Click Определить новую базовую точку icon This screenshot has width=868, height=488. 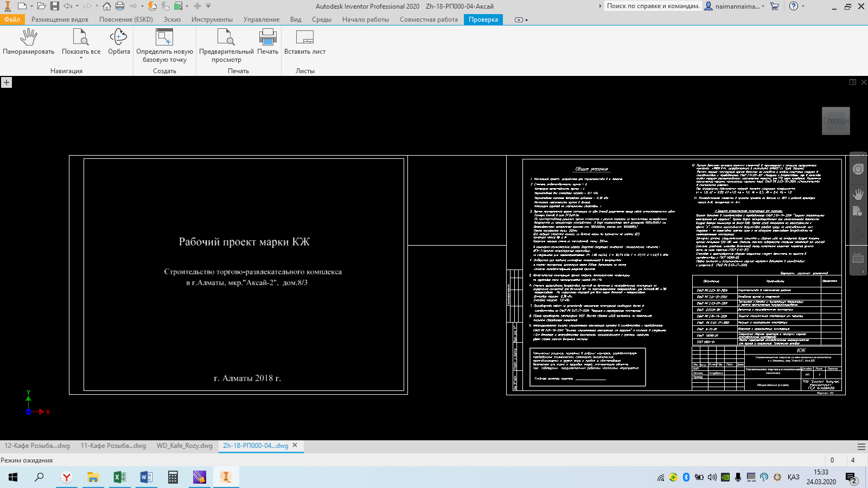click(164, 38)
